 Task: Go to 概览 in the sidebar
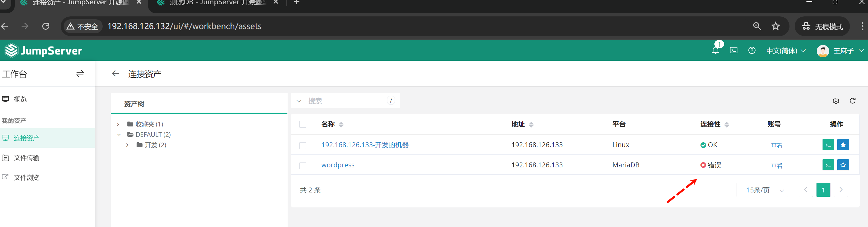tap(20, 99)
